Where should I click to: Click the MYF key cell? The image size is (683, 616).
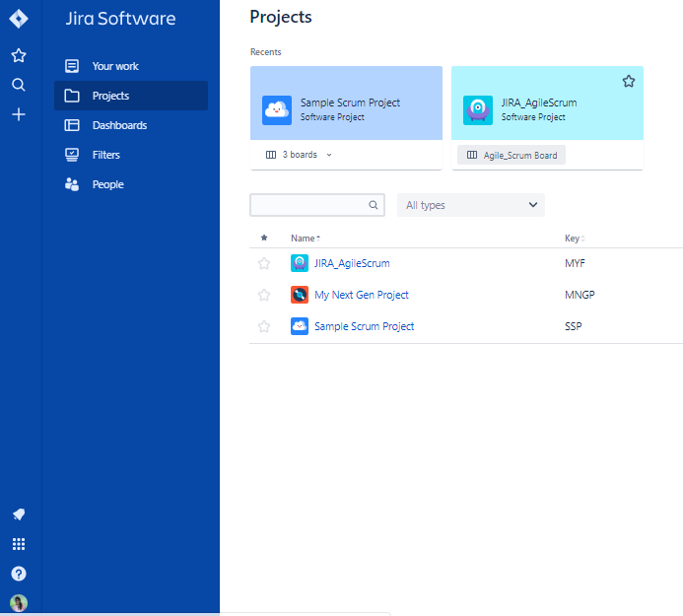point(575,263)
